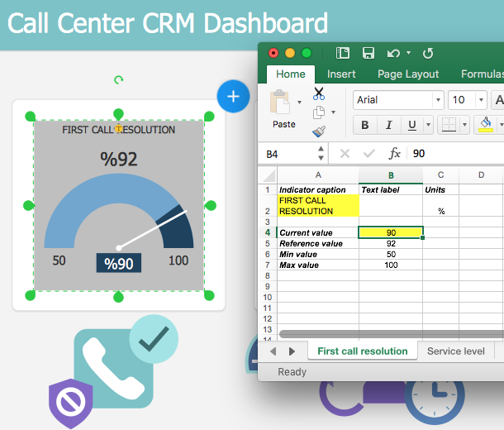Click the Indicator caption header cell
The image size is (504, 430).
coord(318,189)
